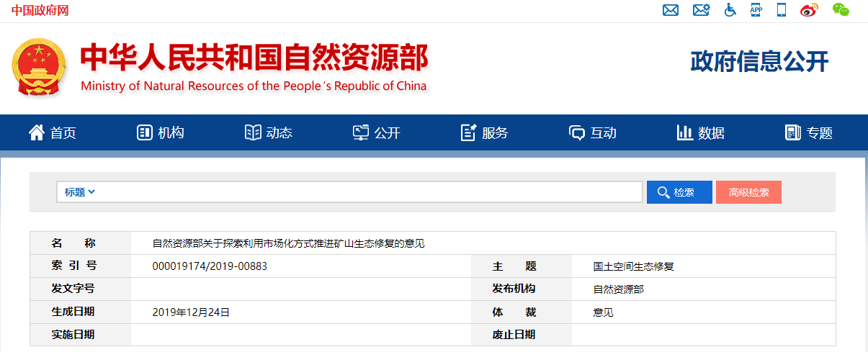Navigate to 服务 section
Screen dimensions: 868x352
pyautogui.click(x=485, y=133)
